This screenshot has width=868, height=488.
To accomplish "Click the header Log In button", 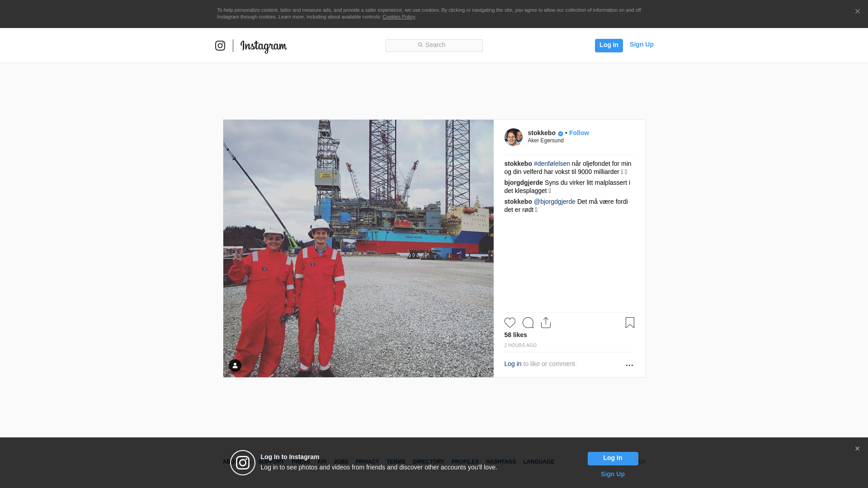I will coord(609,45).
